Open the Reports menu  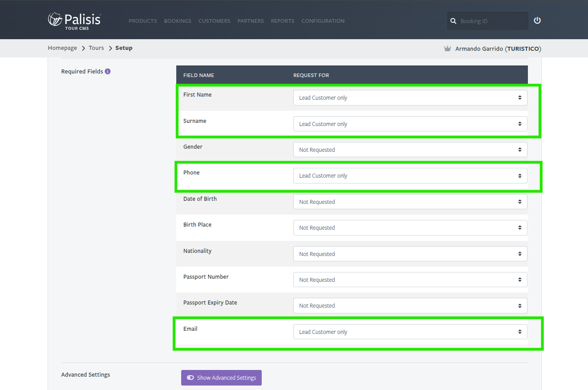tap(283, 21)
